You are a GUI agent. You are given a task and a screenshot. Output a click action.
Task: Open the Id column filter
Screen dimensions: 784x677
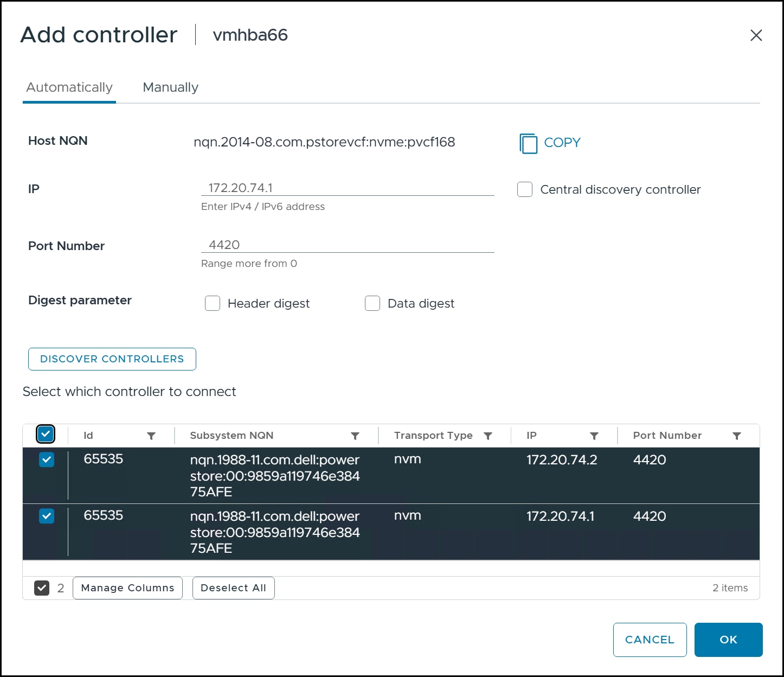click(151, 436)
